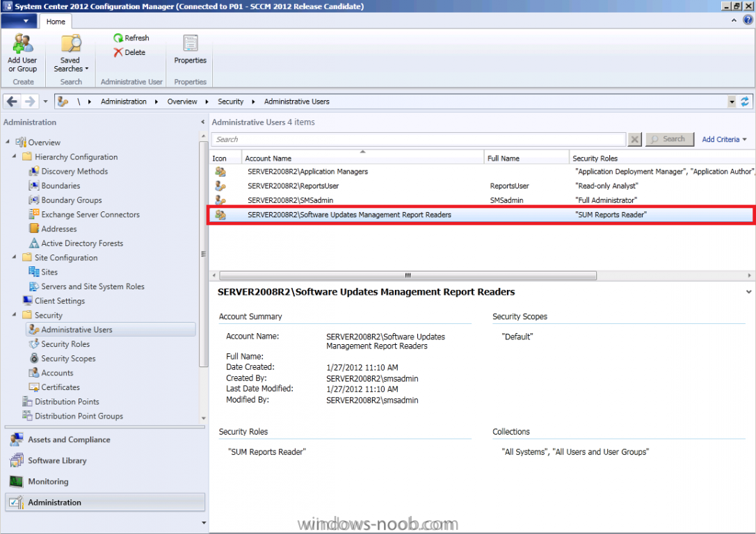Screen dimensions: 756x534
Task: Clear the search box with X button
Action: click(635, 139)
